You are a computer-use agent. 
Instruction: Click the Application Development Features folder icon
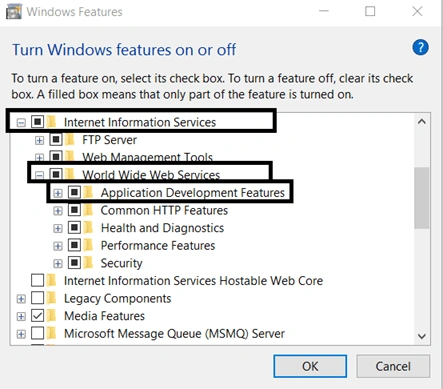88,192
